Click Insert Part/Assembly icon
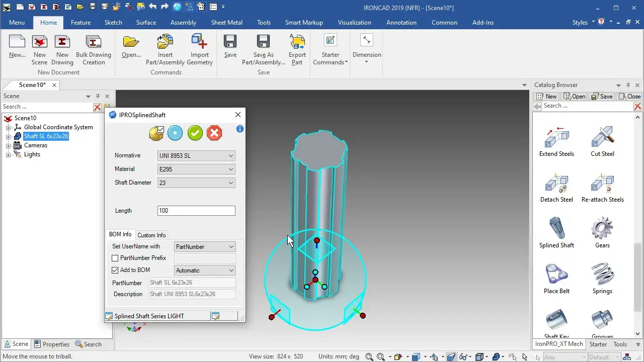This screenshot has height=362, width=644. click(165, 50)
